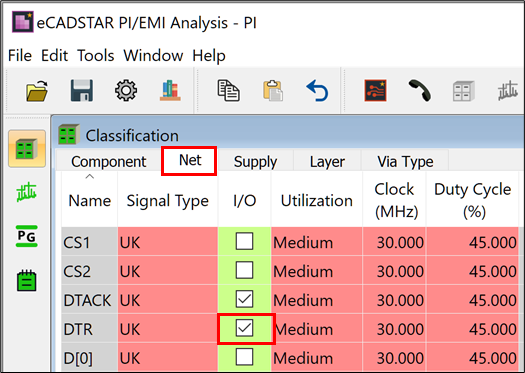
Task: Open the File menu
Action: point(20,55)
